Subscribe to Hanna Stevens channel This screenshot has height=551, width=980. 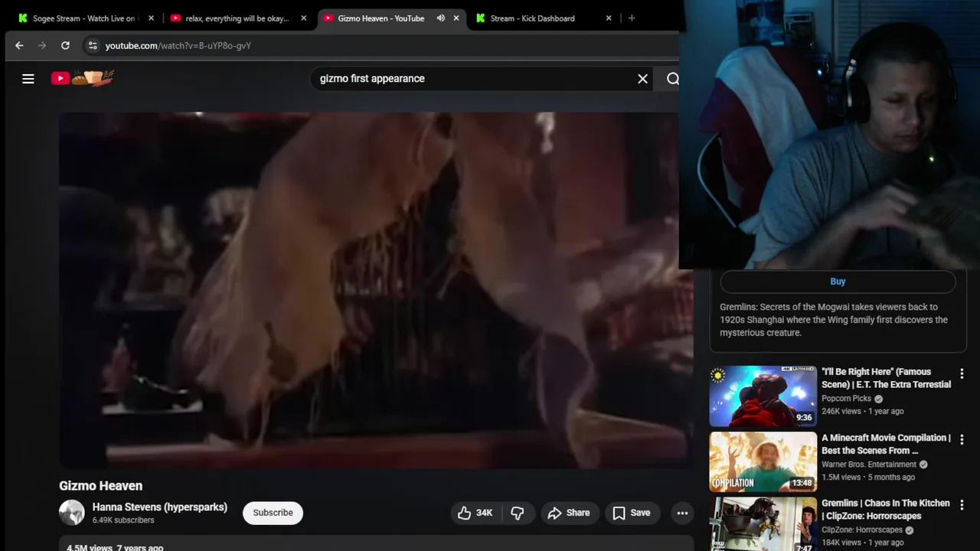pos(273,513)
